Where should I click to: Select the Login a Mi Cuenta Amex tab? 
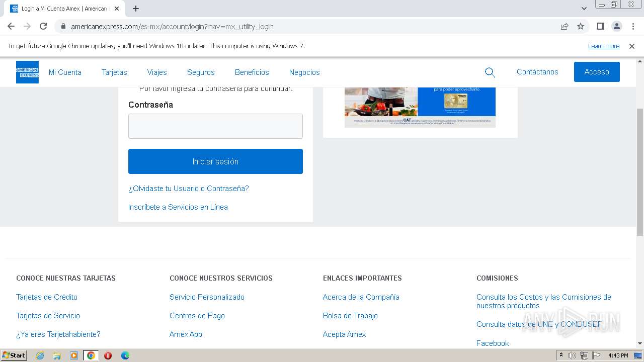click(x=64, y=9)
